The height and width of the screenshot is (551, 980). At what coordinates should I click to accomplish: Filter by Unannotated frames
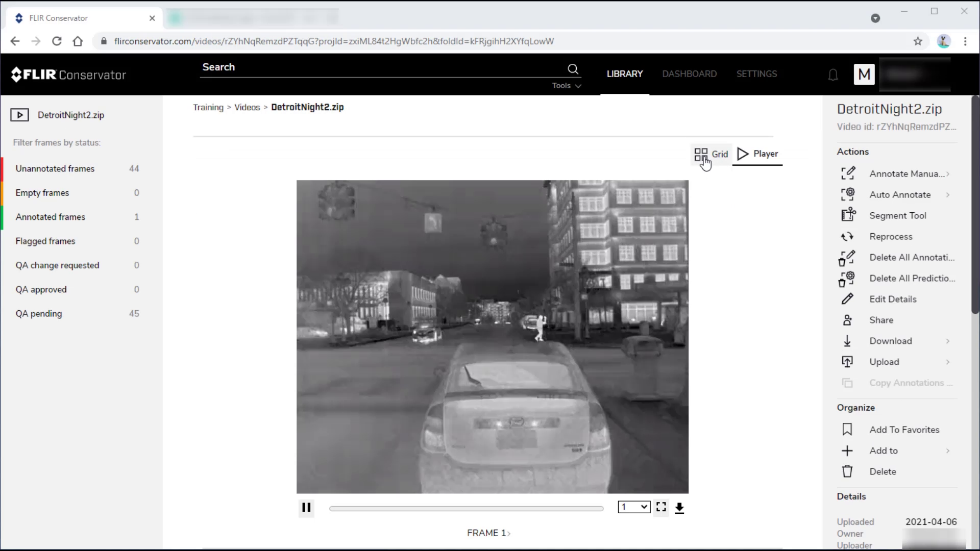[x=55, y=168]
